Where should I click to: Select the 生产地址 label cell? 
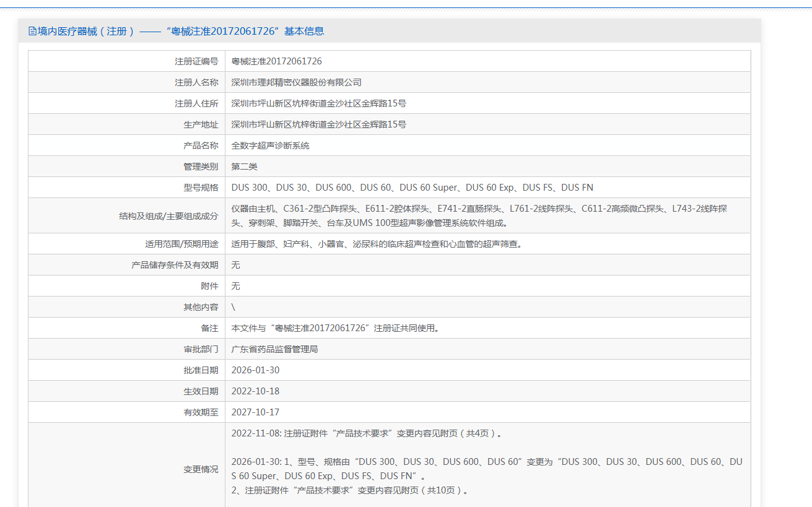(x=126, y=124)
